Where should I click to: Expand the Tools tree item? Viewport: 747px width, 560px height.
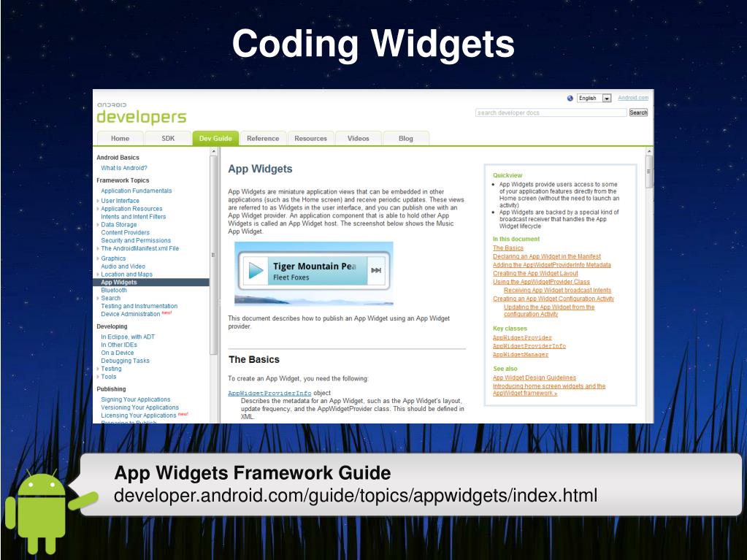98,377
